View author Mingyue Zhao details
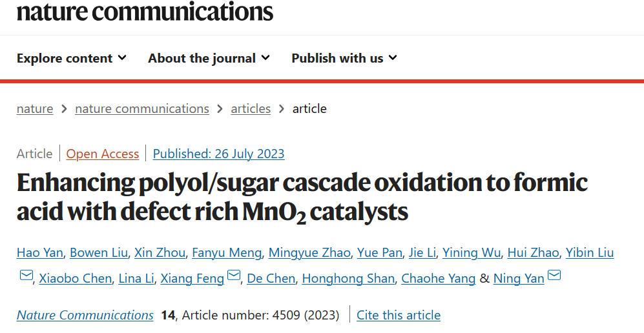 (x=309, y=252)
